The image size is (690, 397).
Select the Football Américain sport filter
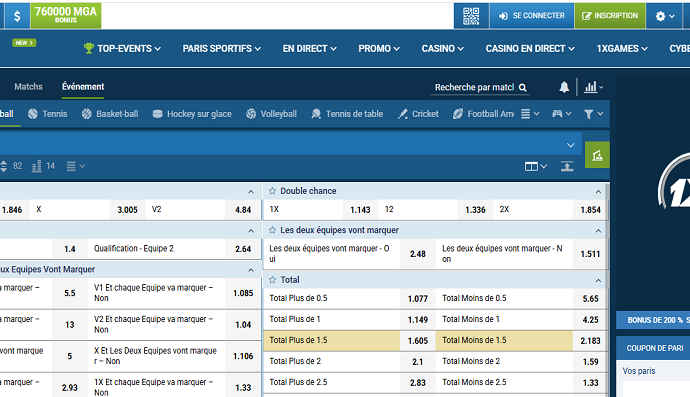pos(483,114)
